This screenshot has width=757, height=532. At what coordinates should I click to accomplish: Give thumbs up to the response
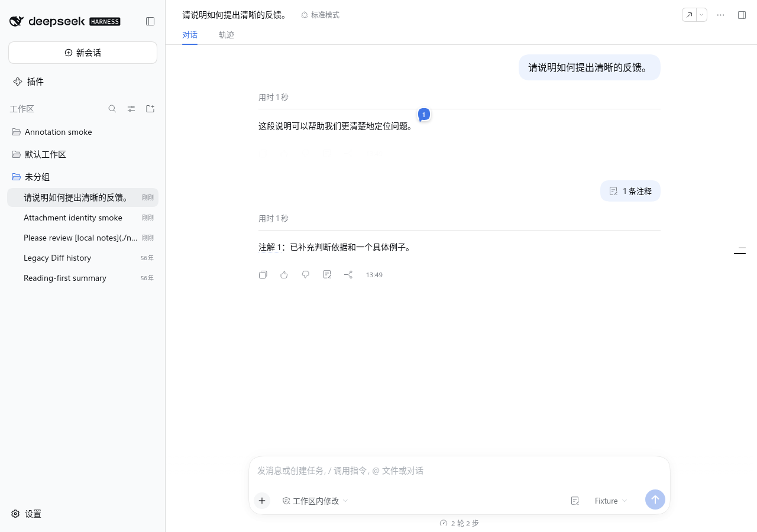[x=284, y=274]
